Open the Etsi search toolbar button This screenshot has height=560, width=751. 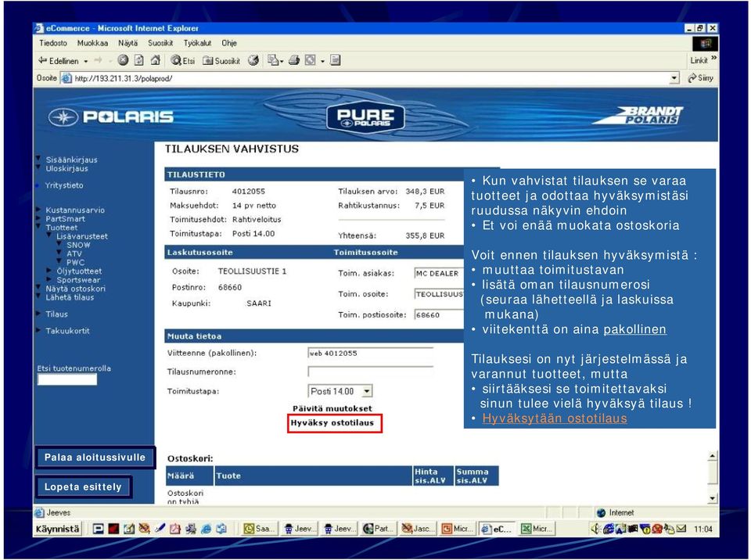click(183, 60)
